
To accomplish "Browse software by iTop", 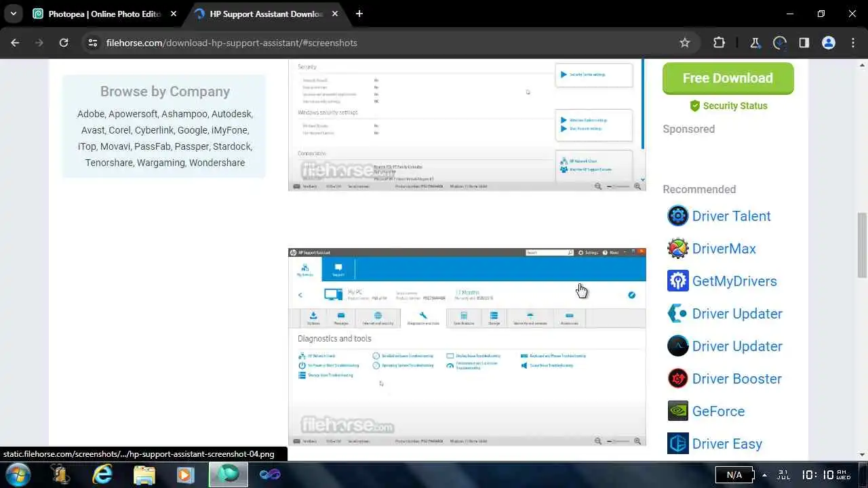I will 87,146.
